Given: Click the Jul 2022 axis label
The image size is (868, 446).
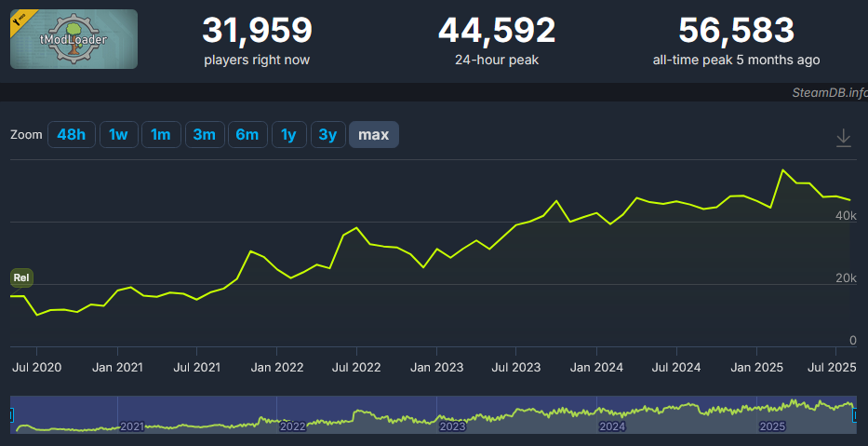Looking at the screenshot, I should click(x=356, y=368).
